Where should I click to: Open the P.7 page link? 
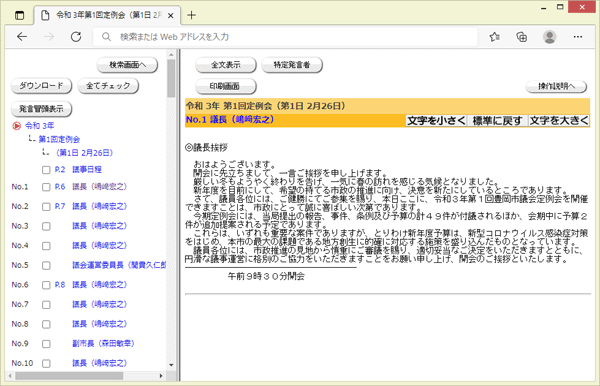click(x=60, y=206)
